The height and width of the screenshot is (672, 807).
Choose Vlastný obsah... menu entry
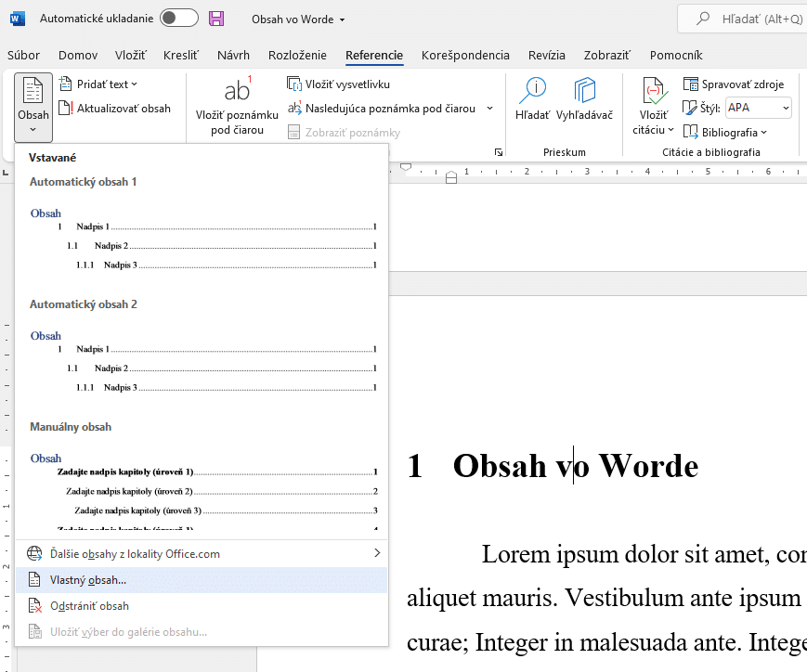click(x=202, y=580)
